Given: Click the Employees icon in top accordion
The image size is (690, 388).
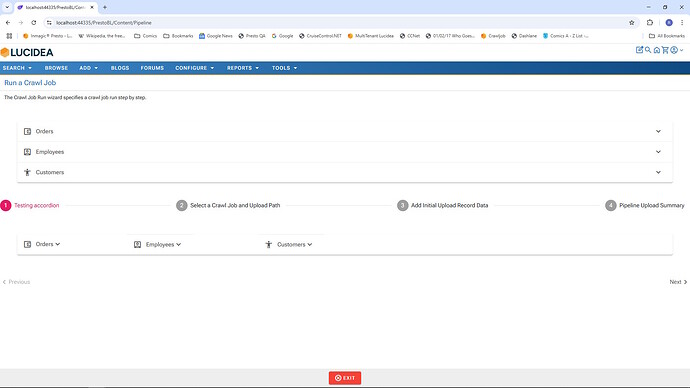Looking at the screenshot, I should pyautogui.click(x=27, y=152).
